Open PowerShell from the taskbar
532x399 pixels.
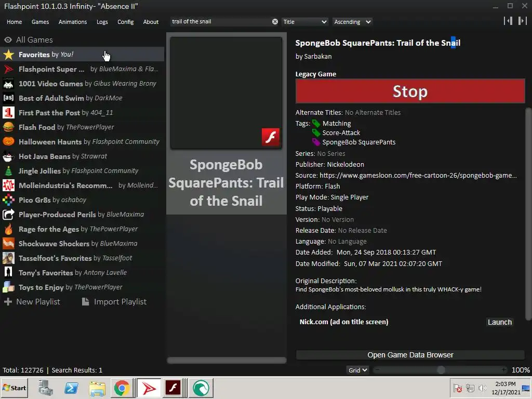[72, 388]
